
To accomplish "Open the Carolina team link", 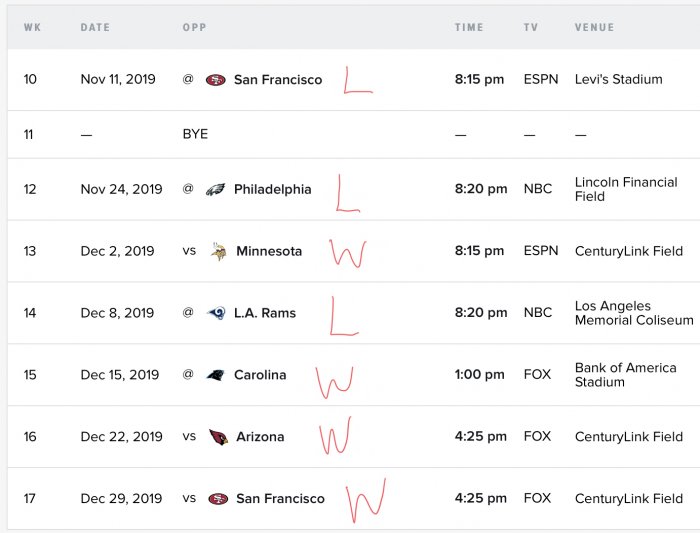I will 260,375.
